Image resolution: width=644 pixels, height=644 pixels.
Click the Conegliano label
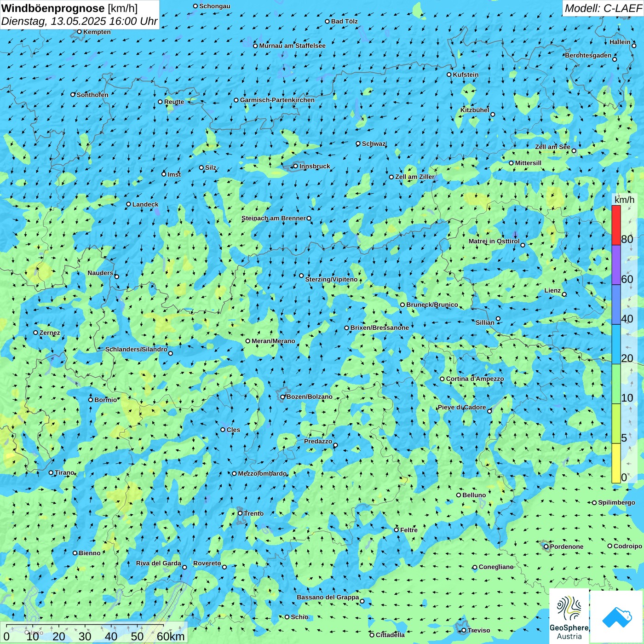(x=496, y=567)
